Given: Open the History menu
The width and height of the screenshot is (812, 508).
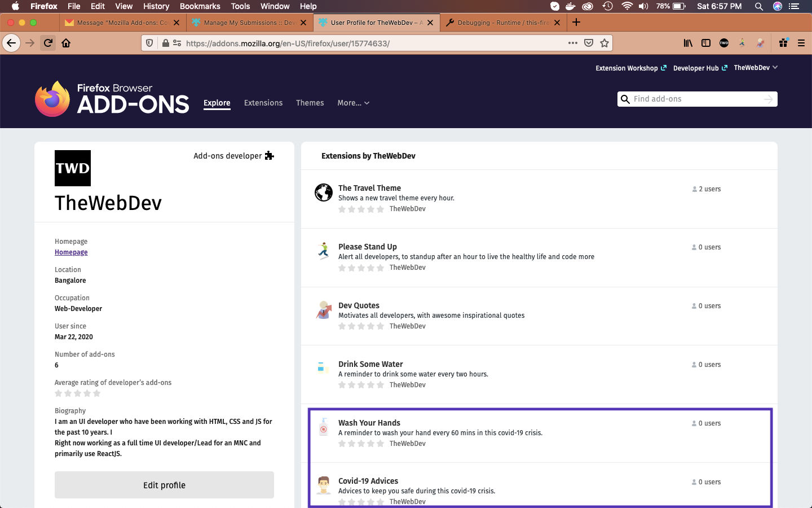Looking at the screenshot, I should point(156,6).
